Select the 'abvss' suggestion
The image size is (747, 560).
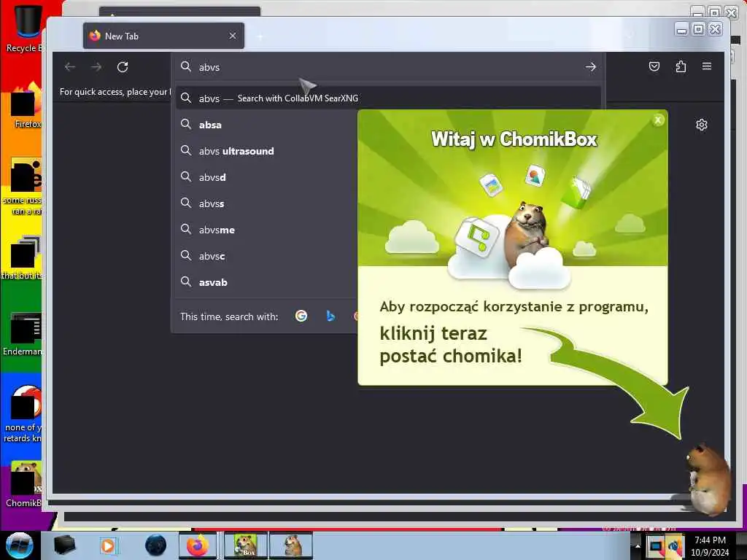click(x=267, y=203)
